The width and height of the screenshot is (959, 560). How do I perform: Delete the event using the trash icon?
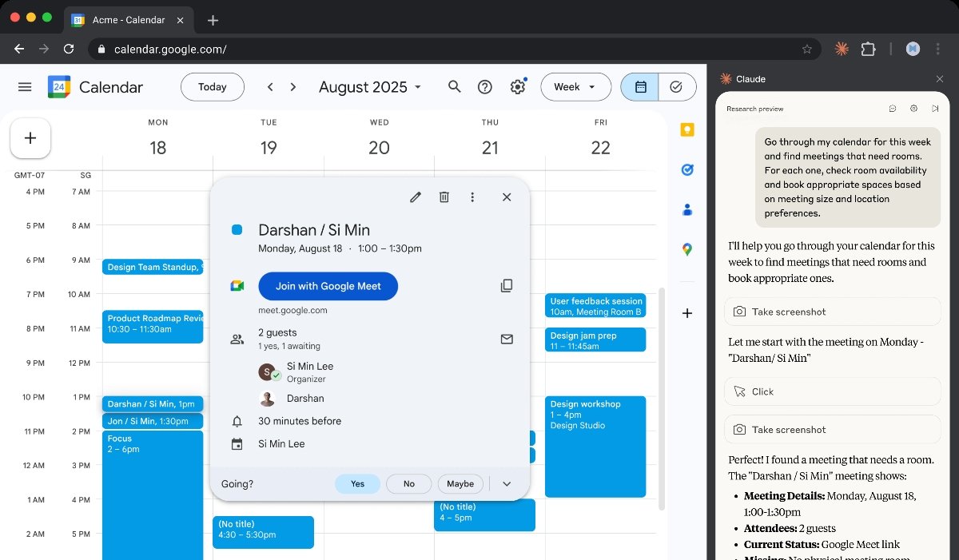(444, 197)
